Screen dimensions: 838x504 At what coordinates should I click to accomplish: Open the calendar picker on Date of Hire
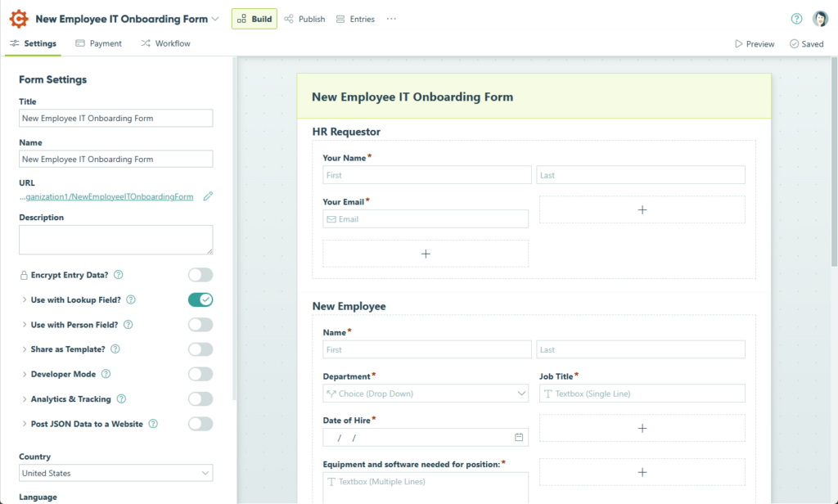point(518,437)
